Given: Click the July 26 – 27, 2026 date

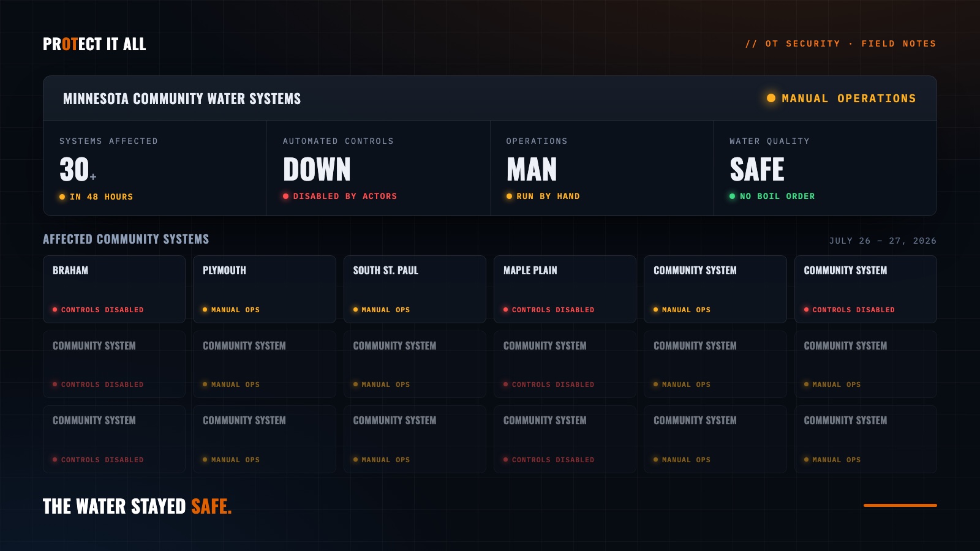Looking at the screenshot, I should [883, 241].
